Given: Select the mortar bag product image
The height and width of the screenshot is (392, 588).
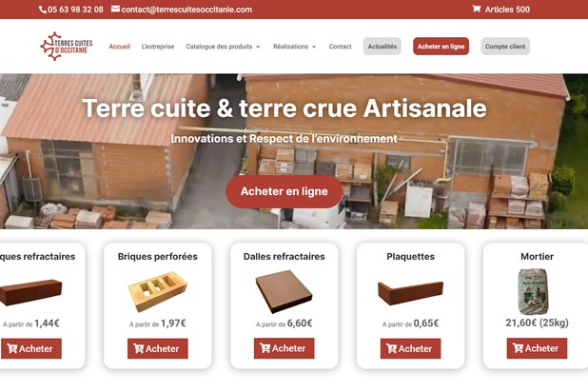Looking at the screenshot, I should click(x=533, y=291).
